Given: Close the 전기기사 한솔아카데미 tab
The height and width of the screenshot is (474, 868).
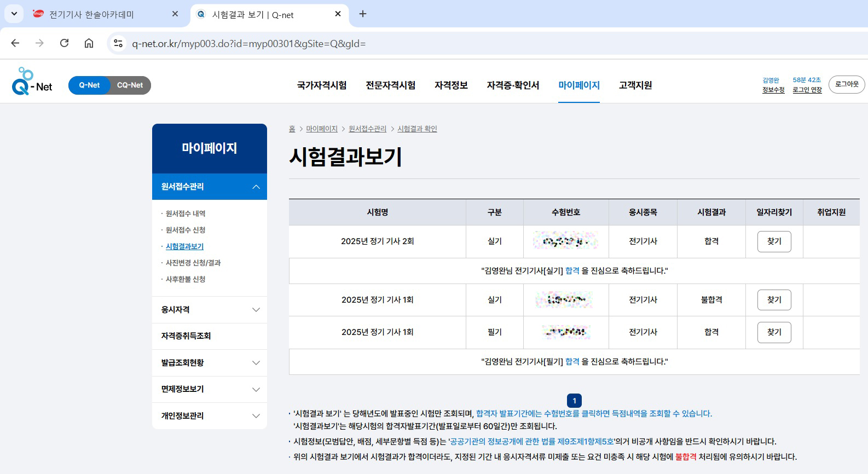Looking at the screenshot, I should [175, 14].
